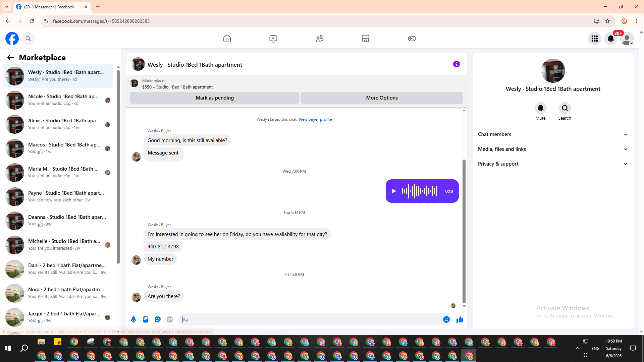644x362 pixels.
Task: Search in conversation using Search icon
Action: (565, 108)
